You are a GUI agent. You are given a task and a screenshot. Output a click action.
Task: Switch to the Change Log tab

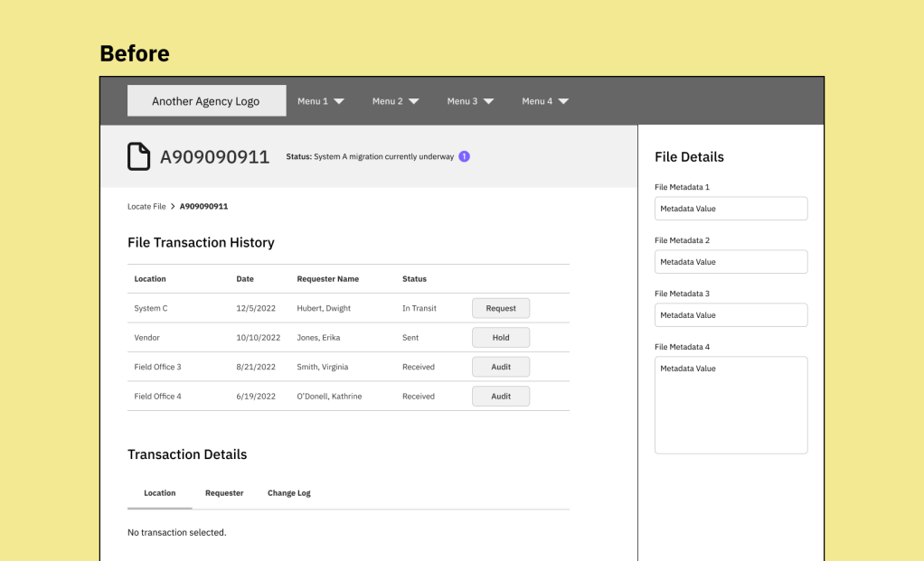pyautogui.click(x=289, y=493)
